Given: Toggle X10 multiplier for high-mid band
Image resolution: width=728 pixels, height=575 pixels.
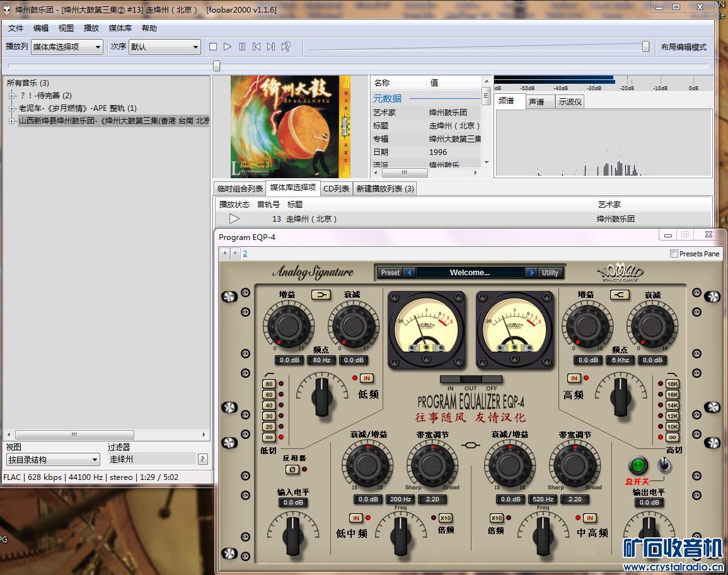Looking at the screenshot, I should pos(496,518).
